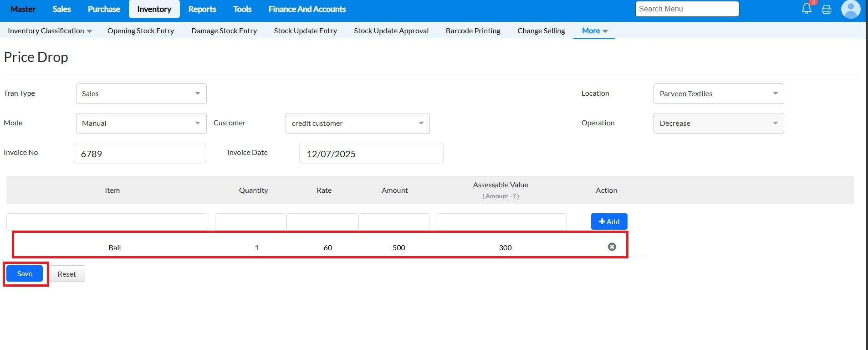Open the Mode dropdown showing Manual
This screenshot has height=350, width=868.
coord(141,123)
